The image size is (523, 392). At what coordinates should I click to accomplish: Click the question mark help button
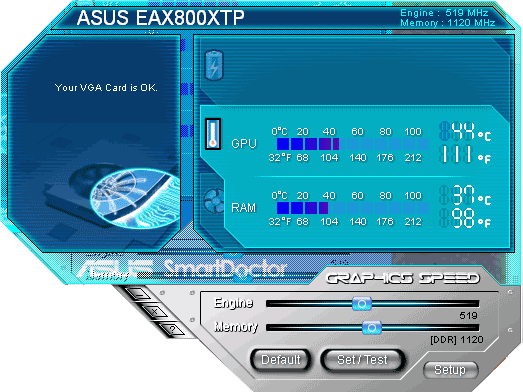[172, 330]
